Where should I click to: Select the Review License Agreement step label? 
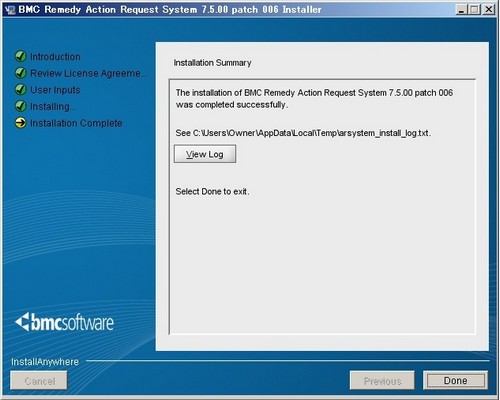click(88, 73)
